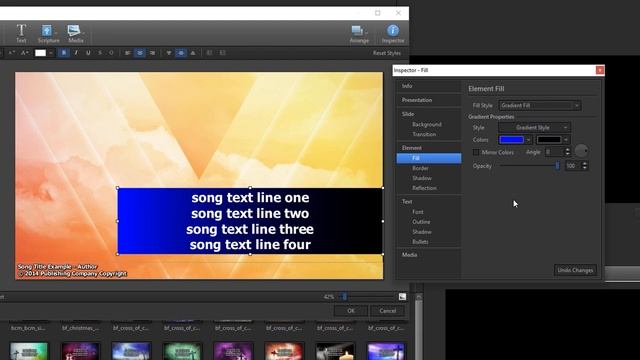640x360 pixels.
Task: Click Cancel button in editor dialog
Action: coord(387,311)
